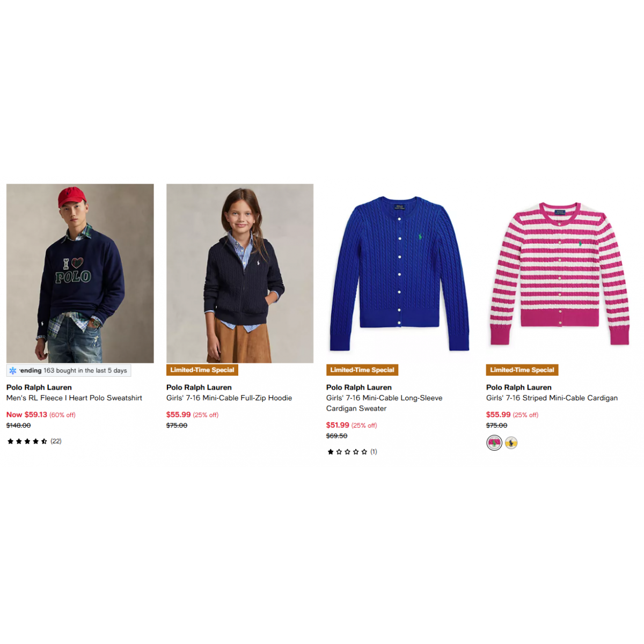Image resolution: width=644 pixels, height=644 pixels.
Task: Click the blue cardigan's one-star rating
Action: coord(352,452)
